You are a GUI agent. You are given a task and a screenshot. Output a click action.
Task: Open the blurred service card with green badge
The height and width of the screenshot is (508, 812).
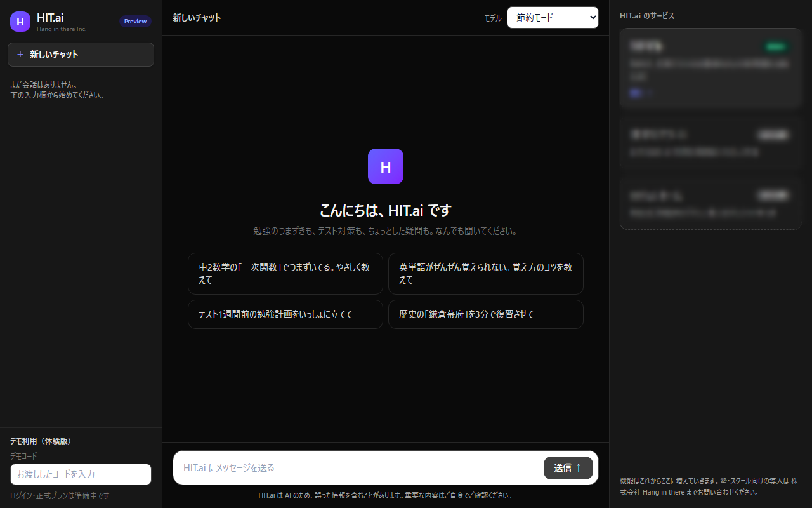[x=710, y=68]
